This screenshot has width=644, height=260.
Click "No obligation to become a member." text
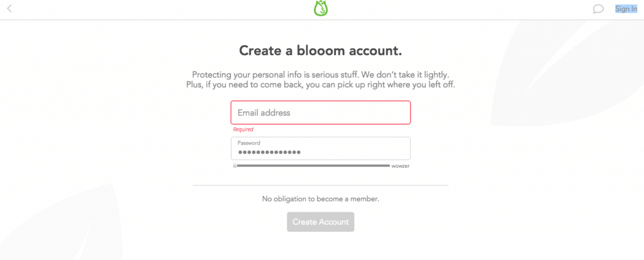tap(320, 199)
